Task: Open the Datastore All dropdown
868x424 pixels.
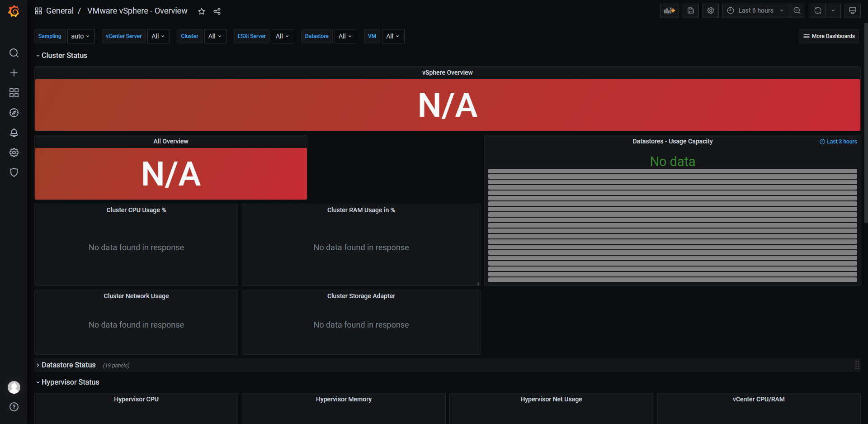Action: pyautogui.click(x=345, y=36)
